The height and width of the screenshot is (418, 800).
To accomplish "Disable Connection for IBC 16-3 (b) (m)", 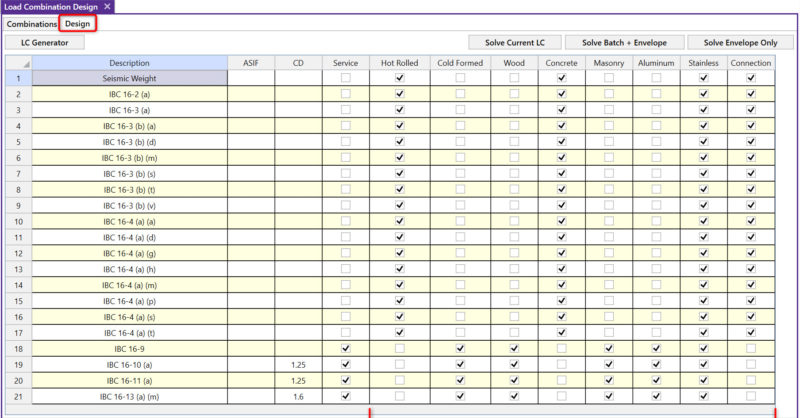I will [751, 158].
